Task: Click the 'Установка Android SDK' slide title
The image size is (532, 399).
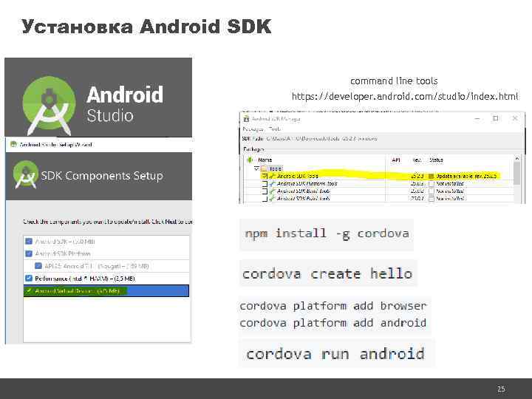Action: coord(146,27)
